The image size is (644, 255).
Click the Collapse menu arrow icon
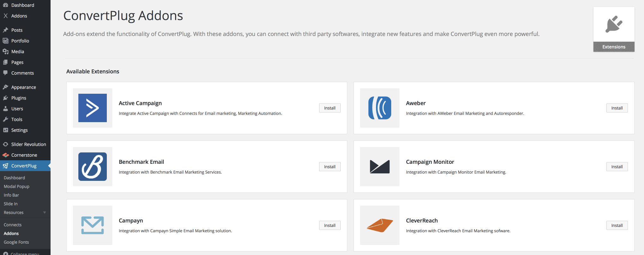point(5,253)
